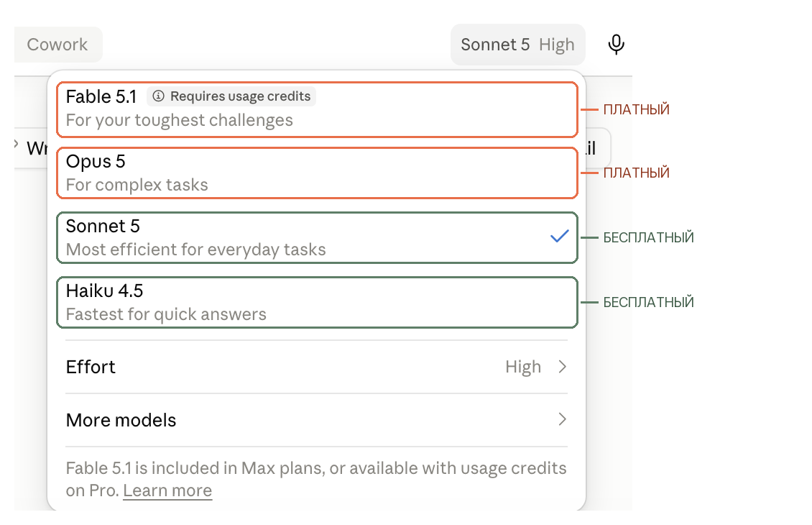The height and width of the screenshot is (525, 812).
Task: Open the Sonnet 5 High model selector
Action: pyautogui.click(x=518, y=45)
